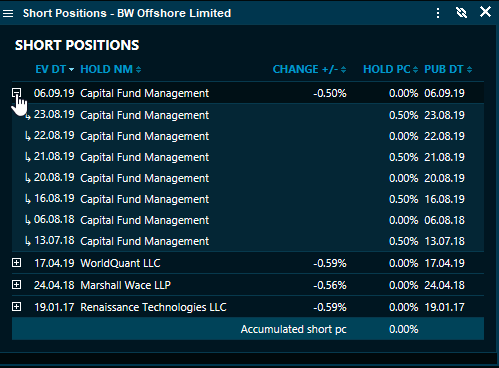Select the 21.08.19 Capital Fund Management sub-row

pos(248,157)
